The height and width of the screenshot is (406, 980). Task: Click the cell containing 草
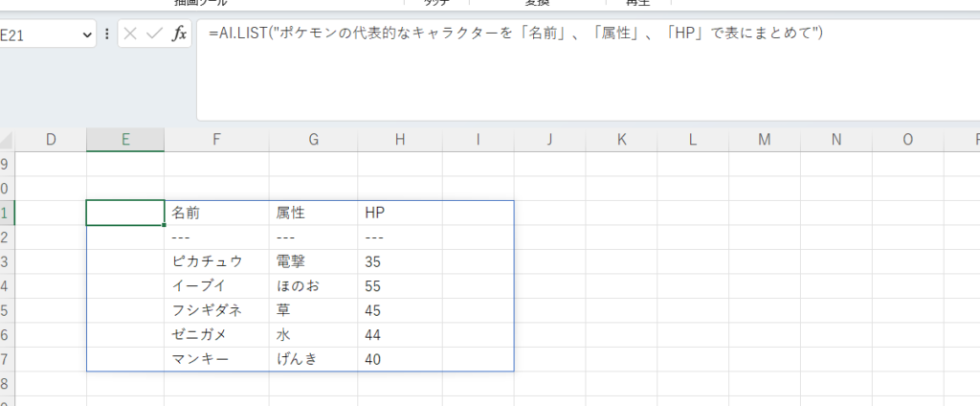313,310
